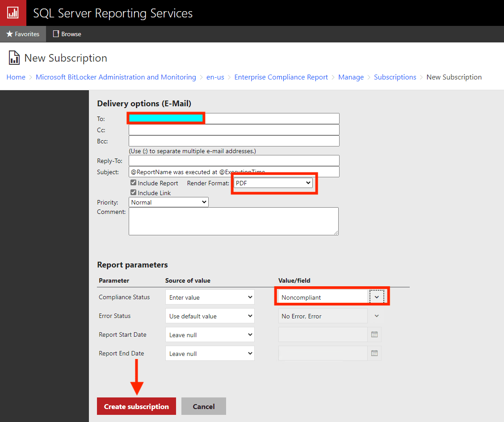The image size is (504, 422).
Task: Toggle the Include Report checkbox
Action: 133,183
